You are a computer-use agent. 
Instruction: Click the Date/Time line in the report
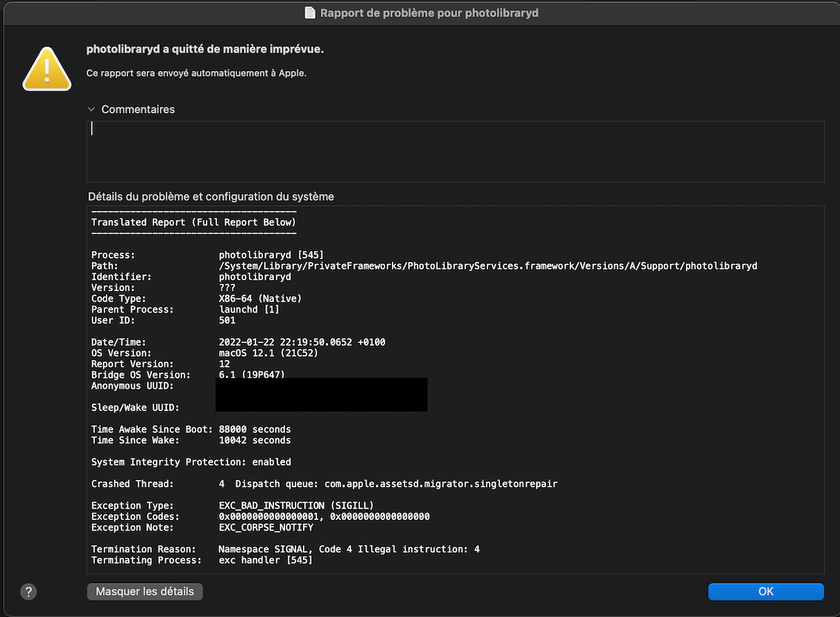coord(238,342)
